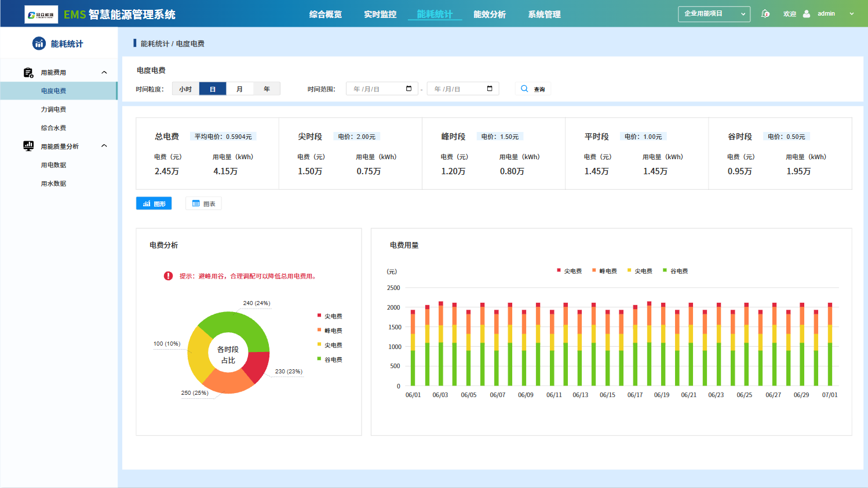868x488 pixels.
Task: Select 小时 time granularity
Action: (x=185, y=89)
